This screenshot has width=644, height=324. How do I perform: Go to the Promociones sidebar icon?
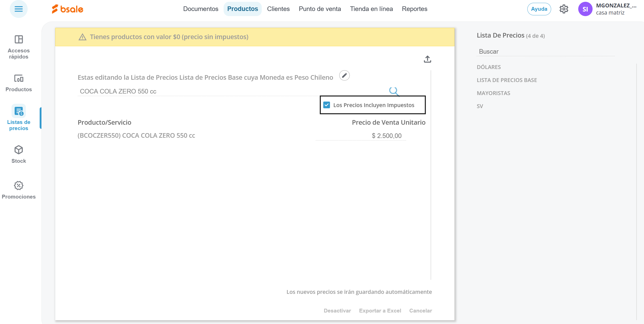(18, 186)
